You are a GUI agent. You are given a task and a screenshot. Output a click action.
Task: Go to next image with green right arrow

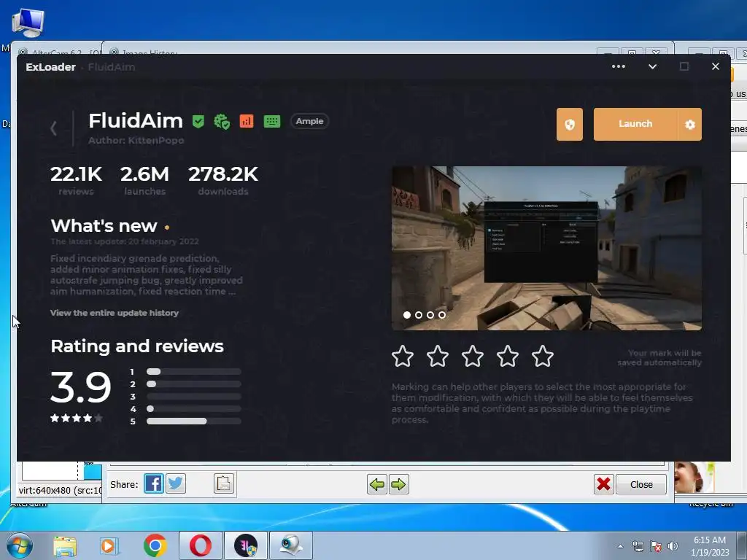(399, 485)
